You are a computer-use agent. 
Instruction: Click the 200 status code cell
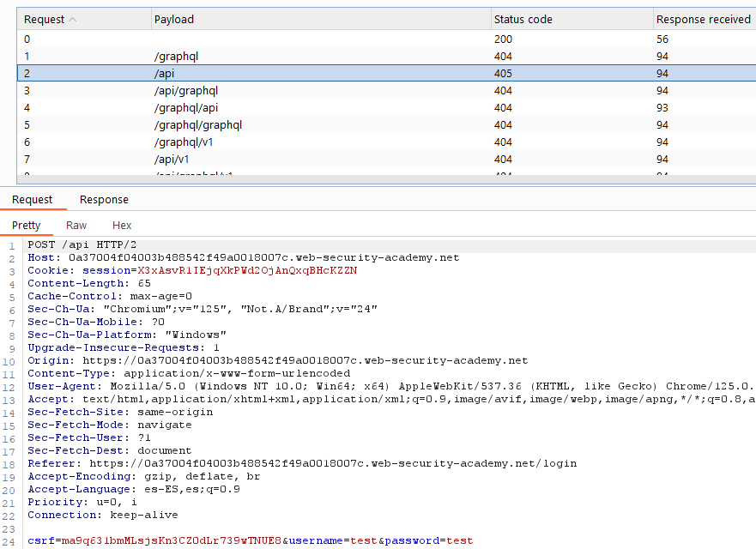(x=504, y=39)
